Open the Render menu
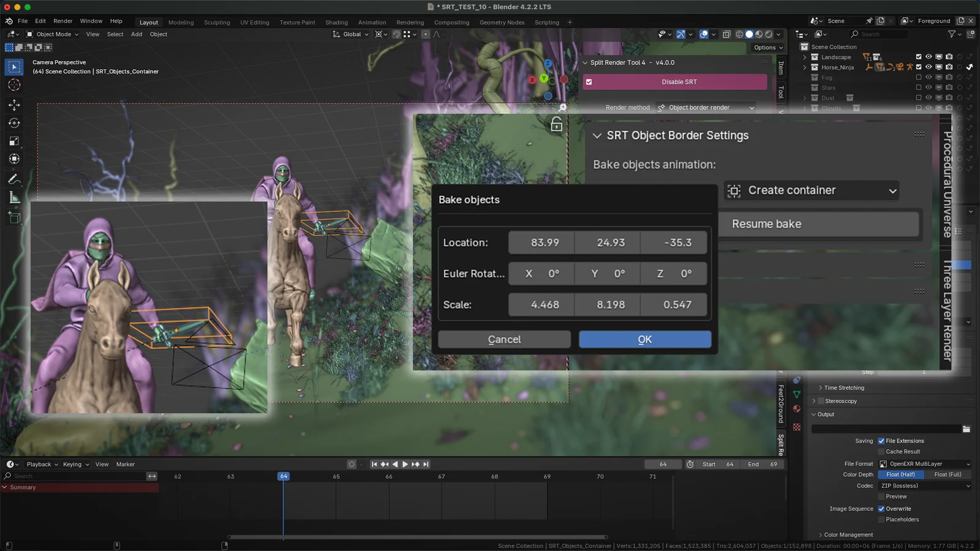Screen dimensions: 980x551 [62, 20]
